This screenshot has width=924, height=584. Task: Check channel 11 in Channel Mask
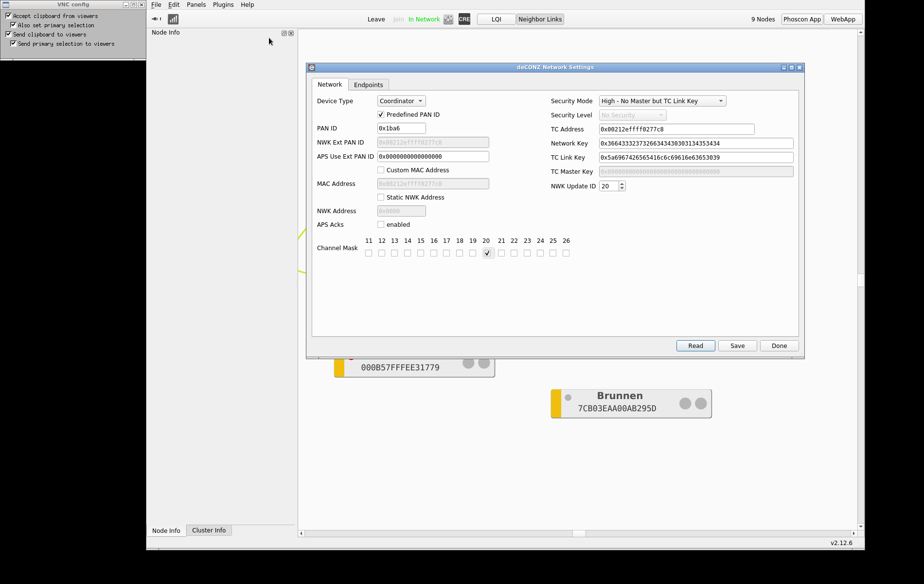(x=369, y=253)
